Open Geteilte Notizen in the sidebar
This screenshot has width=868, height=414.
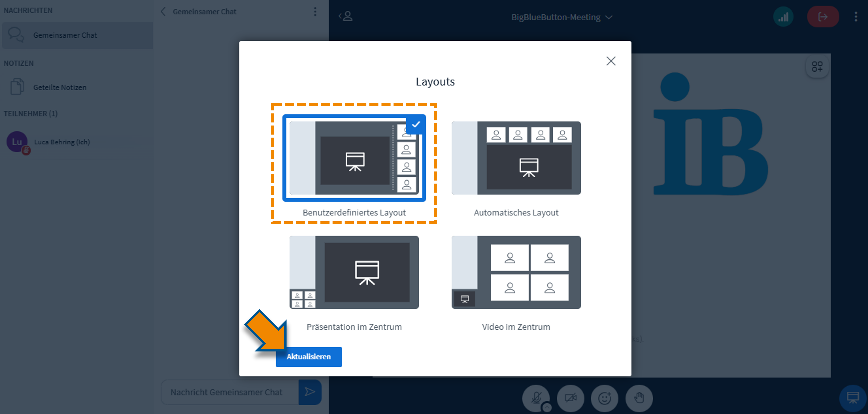click(60, 87)
